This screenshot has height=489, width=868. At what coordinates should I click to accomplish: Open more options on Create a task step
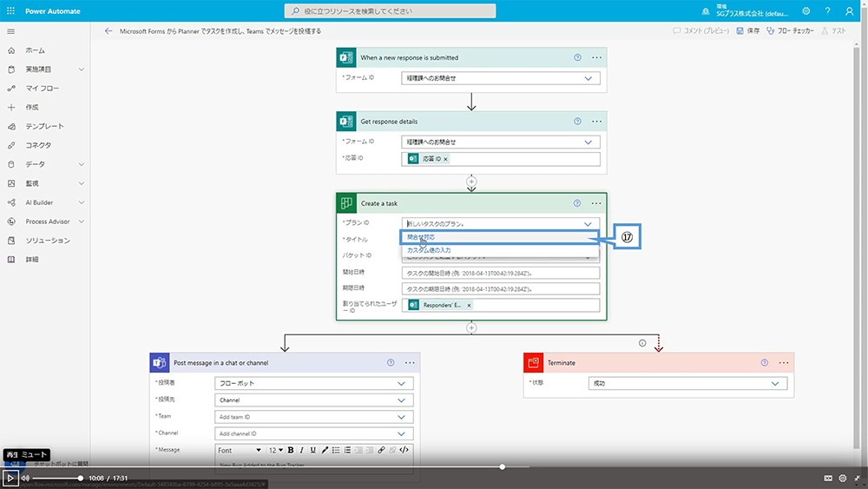click(x=595, y=203)
